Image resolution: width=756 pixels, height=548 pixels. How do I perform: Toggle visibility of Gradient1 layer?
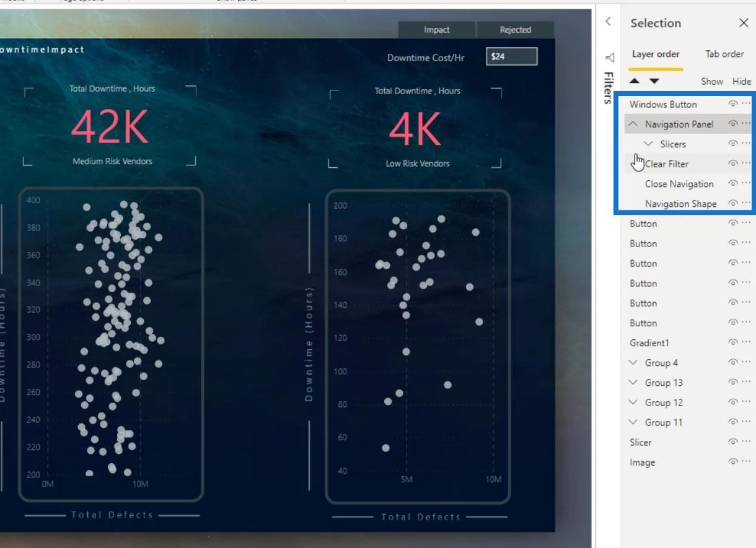point(733,342)
